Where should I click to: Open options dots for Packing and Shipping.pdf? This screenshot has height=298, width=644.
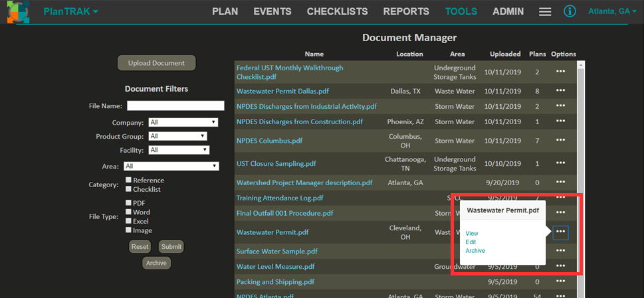coord(561,281)
